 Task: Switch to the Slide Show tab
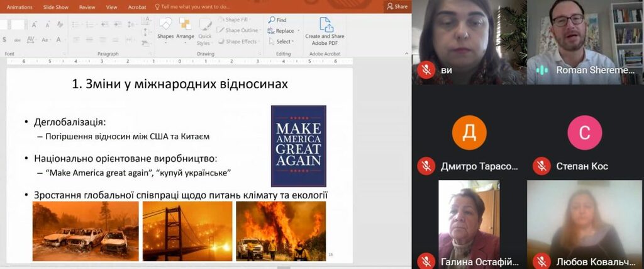tap(57, 7)
